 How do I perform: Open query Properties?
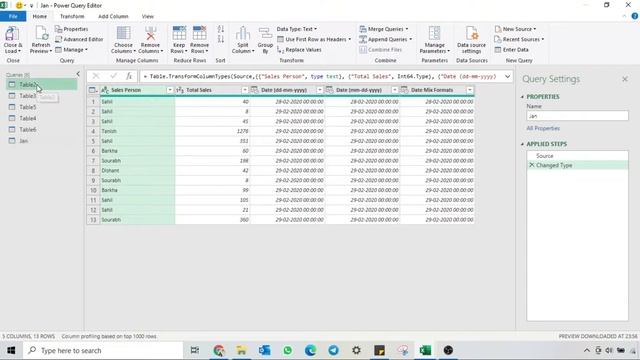click(72, 29)
